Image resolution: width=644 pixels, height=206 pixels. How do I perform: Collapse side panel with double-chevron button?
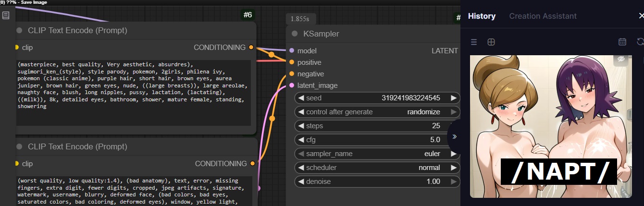click(454, 136)
